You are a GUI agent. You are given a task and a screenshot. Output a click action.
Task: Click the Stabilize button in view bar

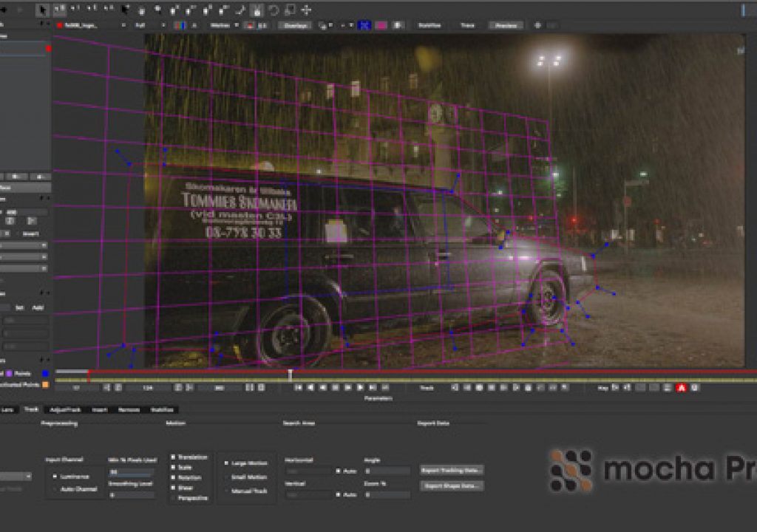(430, 25)
